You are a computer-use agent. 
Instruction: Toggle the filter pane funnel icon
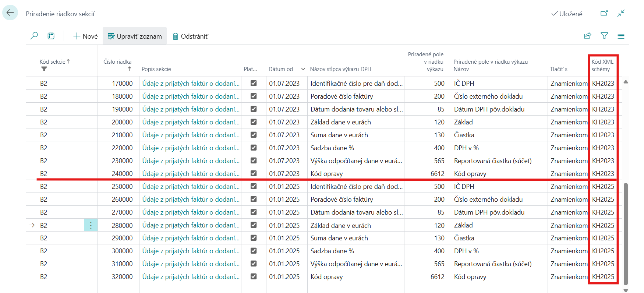pos(604,36)
